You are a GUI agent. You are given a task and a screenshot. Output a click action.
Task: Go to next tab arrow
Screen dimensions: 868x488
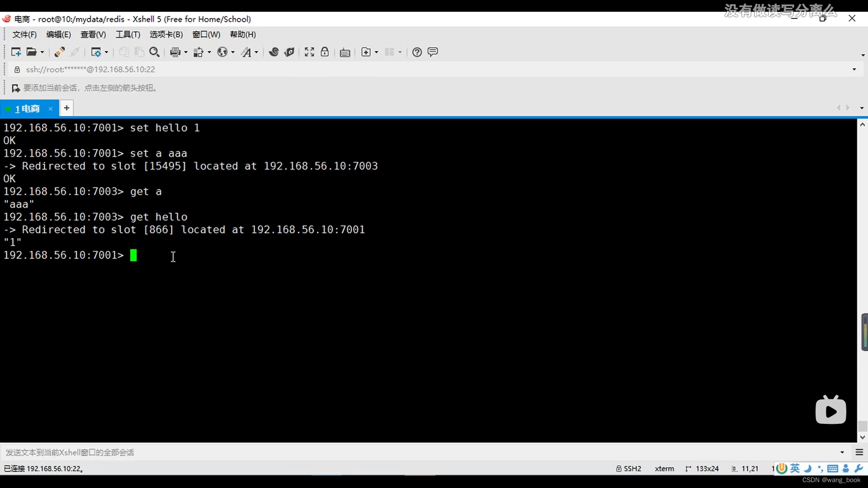tap(848, 108)
